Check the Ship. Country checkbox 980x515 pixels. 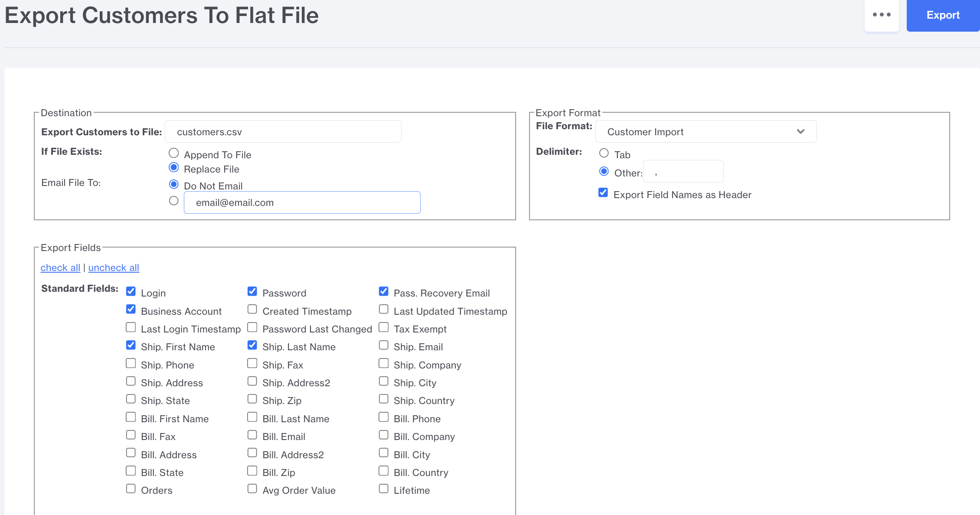383,399
